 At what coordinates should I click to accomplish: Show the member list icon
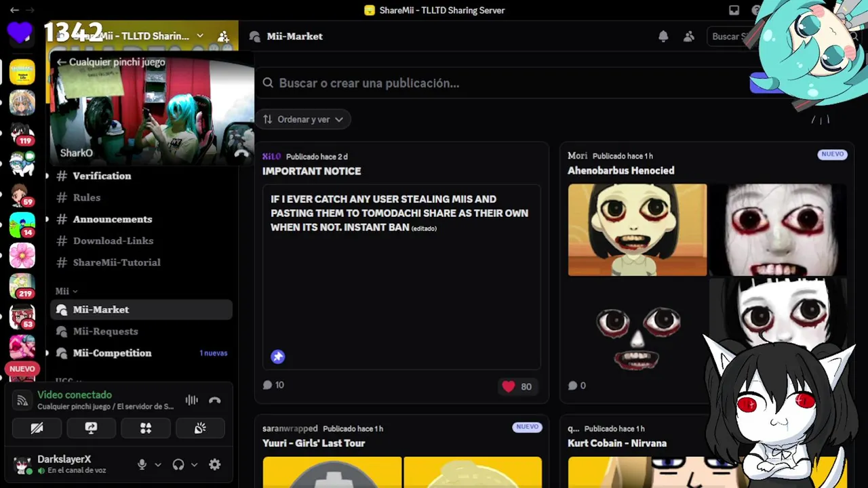point(689,37)
